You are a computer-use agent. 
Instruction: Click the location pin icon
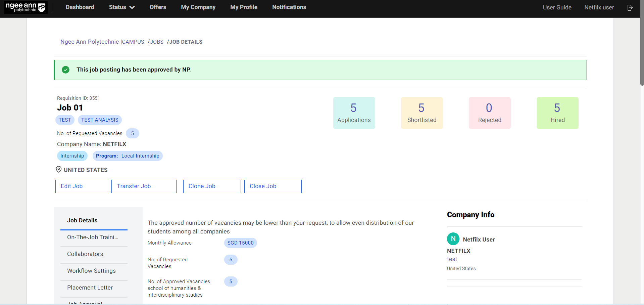coord(59,170)
